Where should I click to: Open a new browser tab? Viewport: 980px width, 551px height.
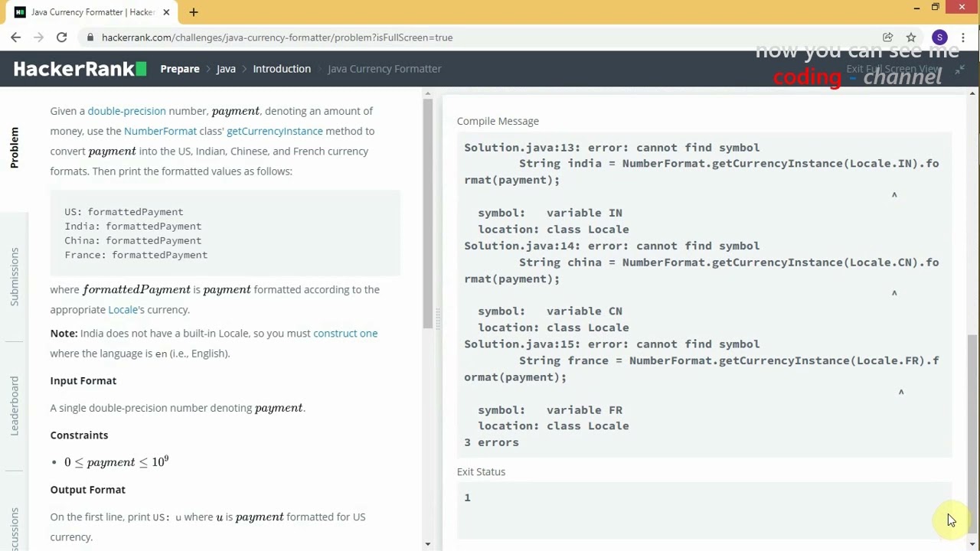(194, 12)
